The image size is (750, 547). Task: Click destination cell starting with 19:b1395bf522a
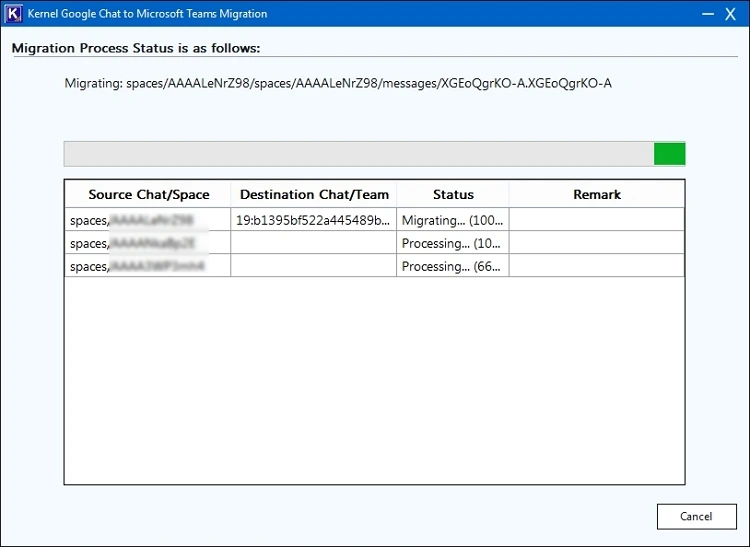point(313,220)
